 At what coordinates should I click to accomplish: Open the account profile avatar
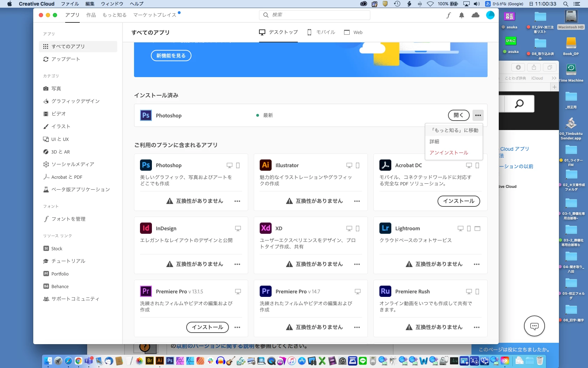coord(490,15)
